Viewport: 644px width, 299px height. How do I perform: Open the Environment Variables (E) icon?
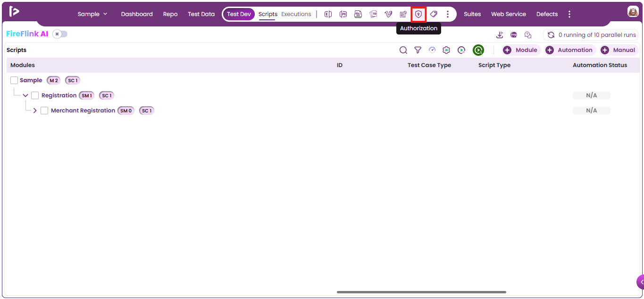(x=328, y=14)
